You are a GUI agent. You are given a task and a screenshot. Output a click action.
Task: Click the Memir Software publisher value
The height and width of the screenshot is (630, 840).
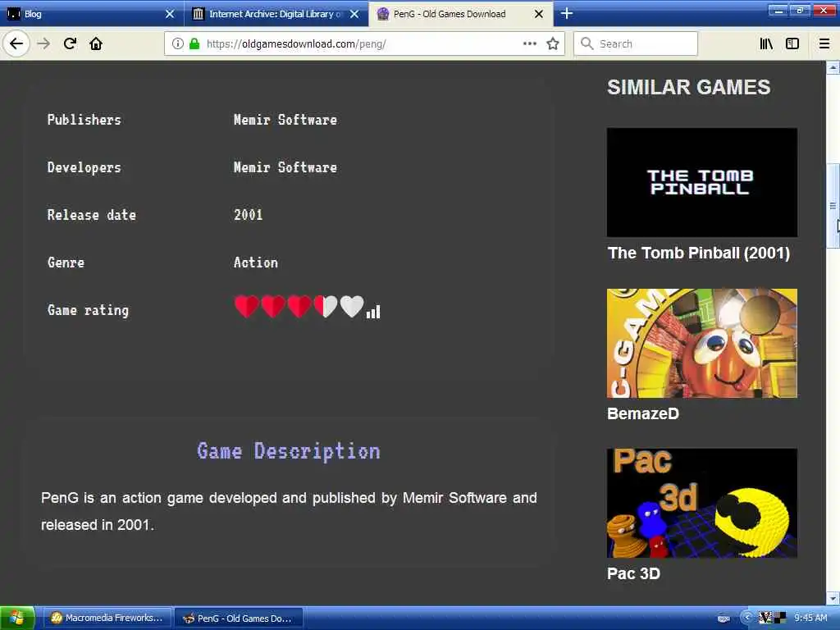285,120
